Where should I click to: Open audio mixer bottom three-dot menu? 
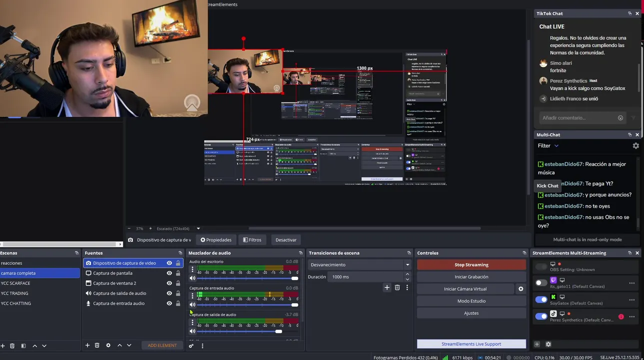[202, 345]
